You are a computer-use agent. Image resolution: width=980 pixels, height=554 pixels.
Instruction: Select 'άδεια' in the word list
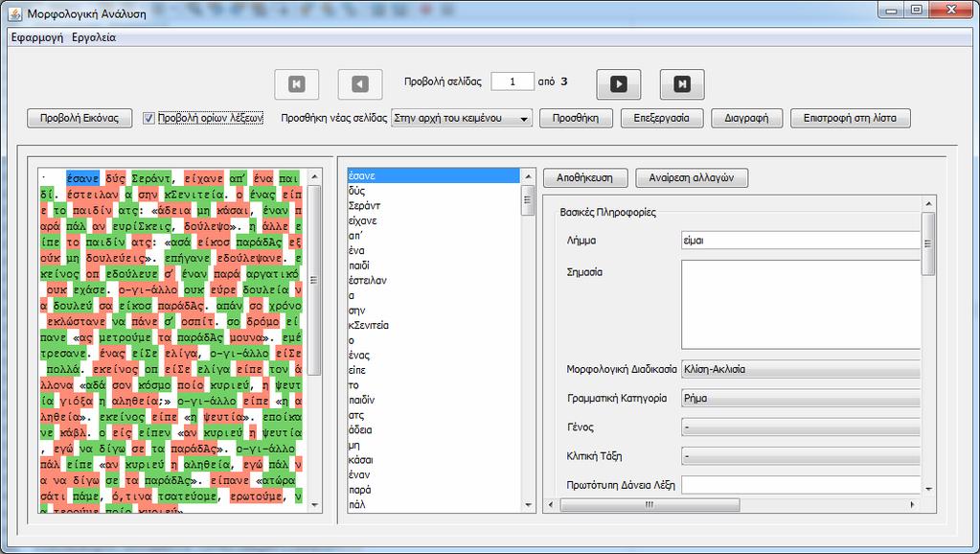click(434, 430)
